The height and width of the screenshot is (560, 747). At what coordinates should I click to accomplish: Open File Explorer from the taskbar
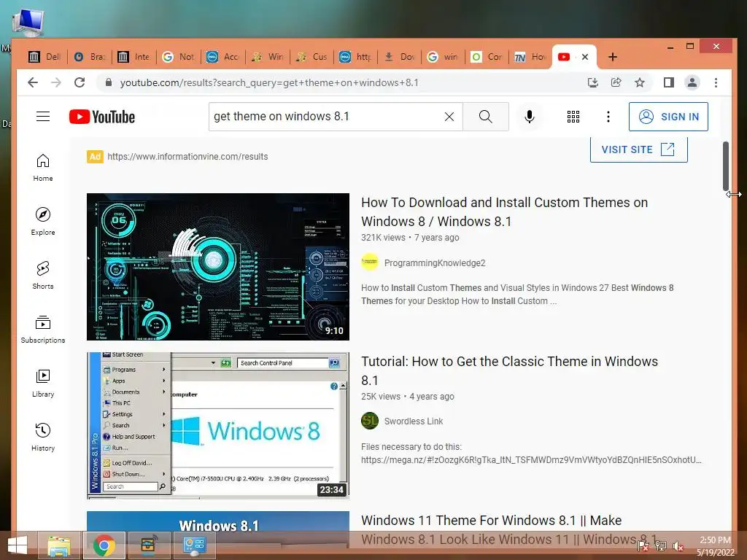tap(59, 545)
